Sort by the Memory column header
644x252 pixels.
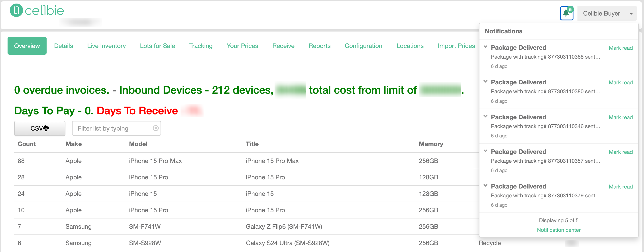pyautogui.click(x=431, y=144)
